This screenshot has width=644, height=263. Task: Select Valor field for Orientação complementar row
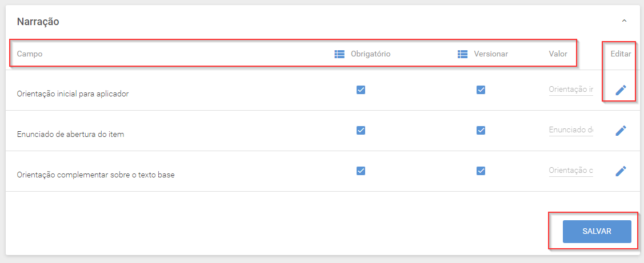pyautogui.click(x=571, y=171)
